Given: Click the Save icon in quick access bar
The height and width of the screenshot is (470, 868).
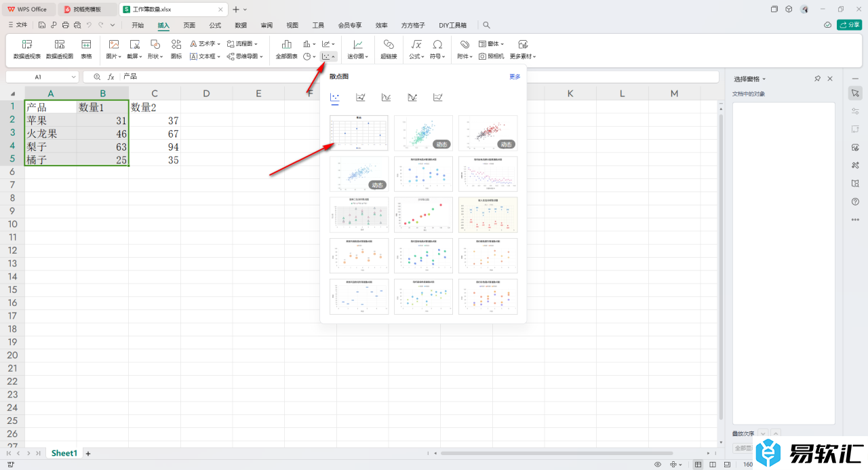Looking at the screenshot, I should 42,25.
